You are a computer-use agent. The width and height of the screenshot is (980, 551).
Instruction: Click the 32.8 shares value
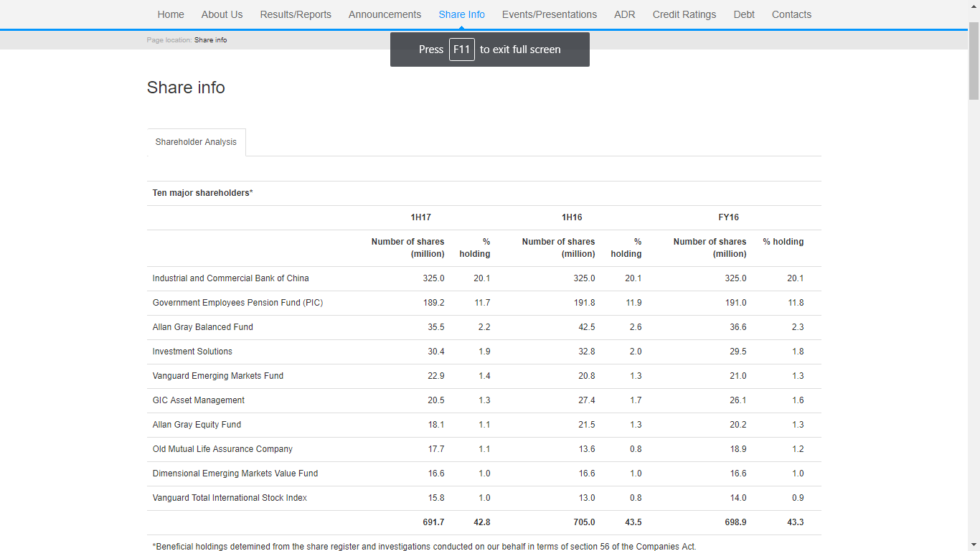tap(587, 352)
